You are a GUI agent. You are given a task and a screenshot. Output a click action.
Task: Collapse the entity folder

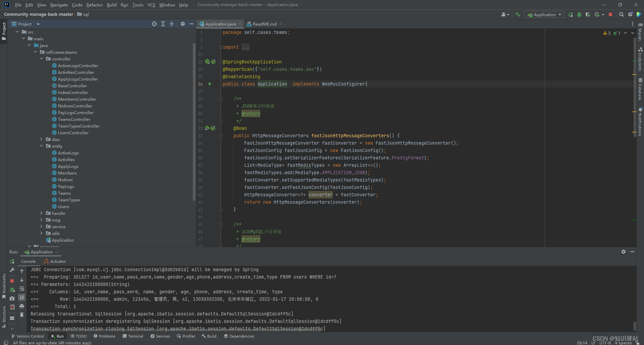pos(42,146)
